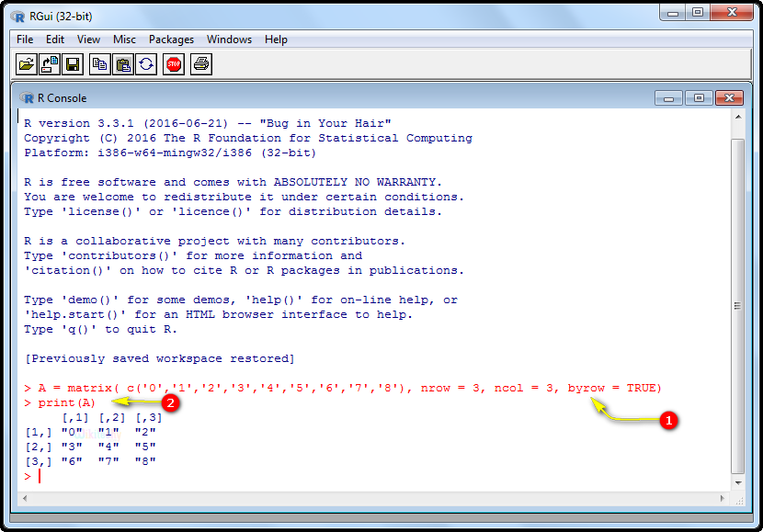The height and width of the screenshot is (532, 763).
Task: Click the horizontal scrollbar's right arrow
Action: click(723, 497)
